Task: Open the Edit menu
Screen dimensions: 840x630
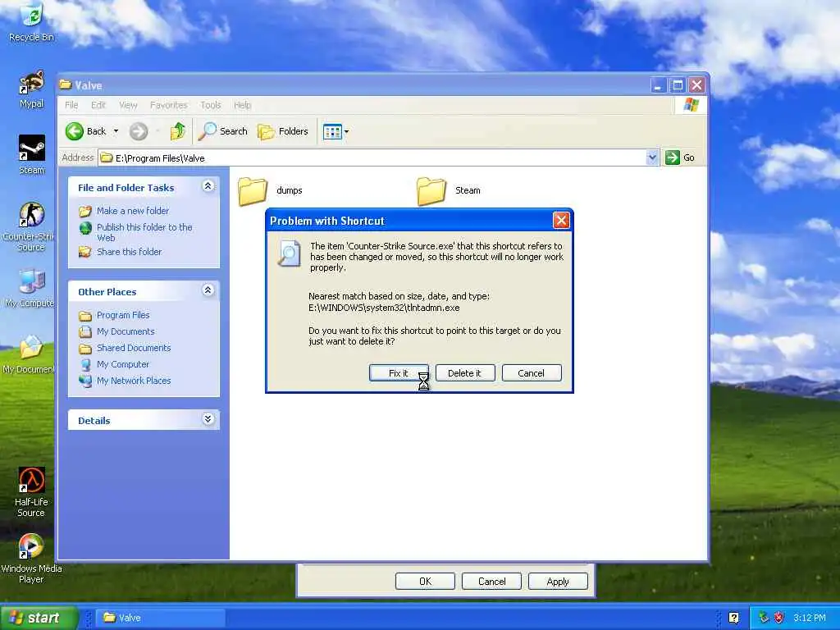Action: (x=98, y=105)
